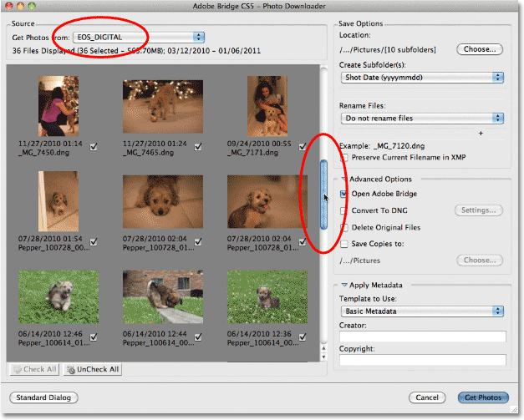Open the Create Subfolder(s) Shot Date dropdown
Screen dimensions: 524x420
point(422,78)
